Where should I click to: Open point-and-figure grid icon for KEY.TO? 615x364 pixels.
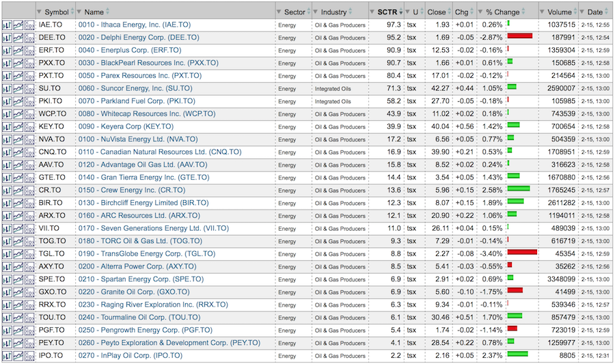point(29,127)
